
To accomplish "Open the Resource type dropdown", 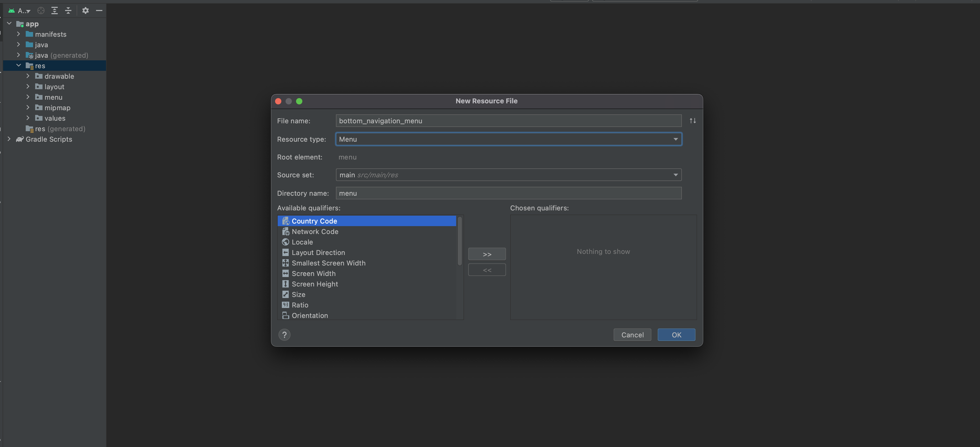I will [508, 139].
